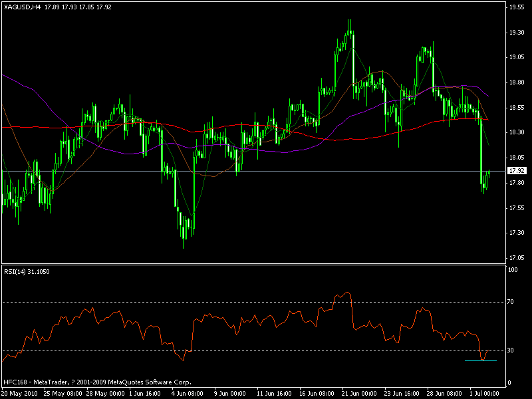Click the HFC168 MetaTrader copyright text
This screenshot has height=399, width=532.
pos(97,382)
